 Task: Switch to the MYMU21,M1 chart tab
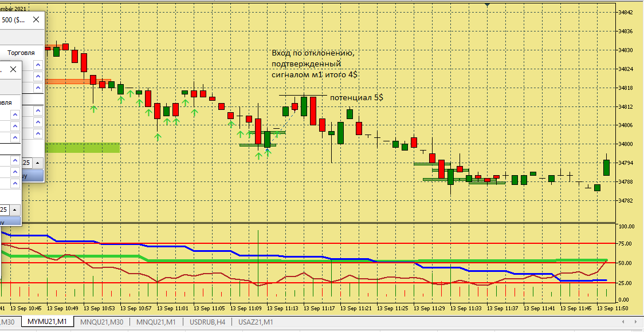coord(47,322)
